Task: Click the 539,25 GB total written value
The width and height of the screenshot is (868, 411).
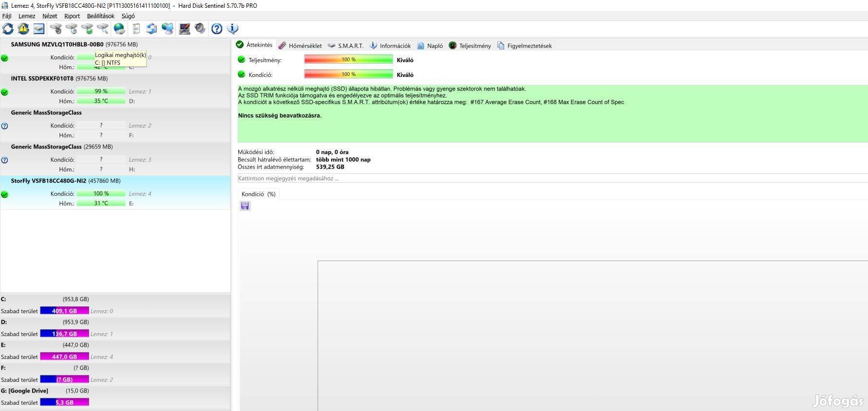Action: click(330, 167)
